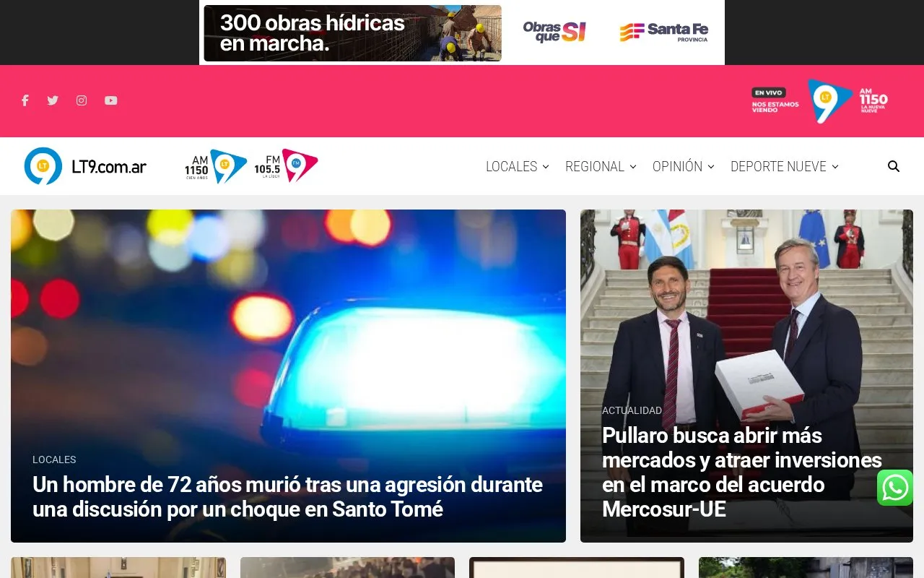Open the YouTube social icon

coord(110,100)
